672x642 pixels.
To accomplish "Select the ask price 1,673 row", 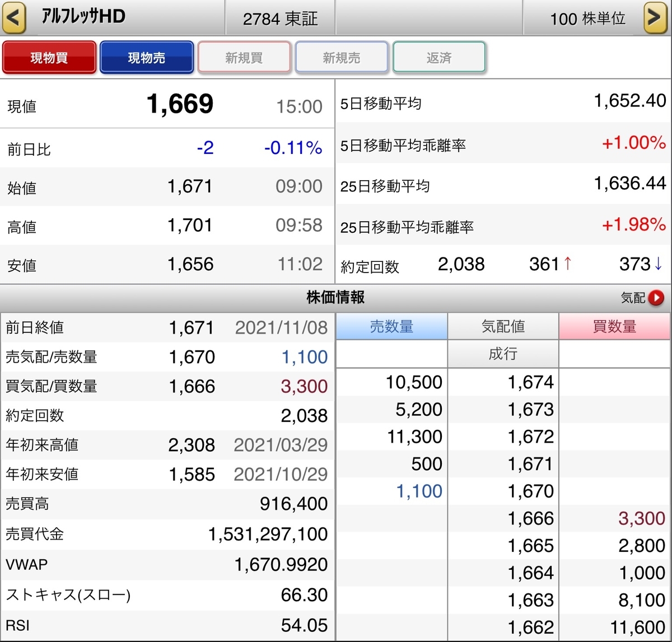I will pyautogui.click(x=503, y=410).
